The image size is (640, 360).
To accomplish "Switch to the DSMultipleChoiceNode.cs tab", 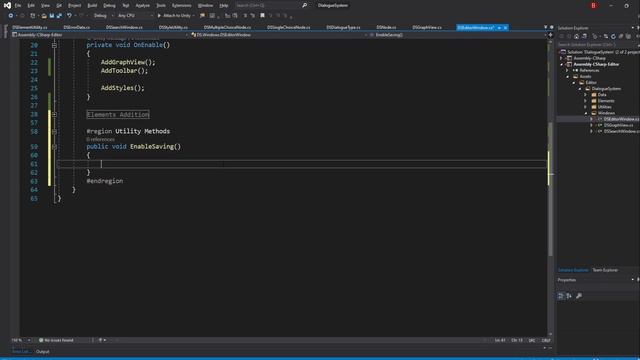I will click(x=227, y=28).
